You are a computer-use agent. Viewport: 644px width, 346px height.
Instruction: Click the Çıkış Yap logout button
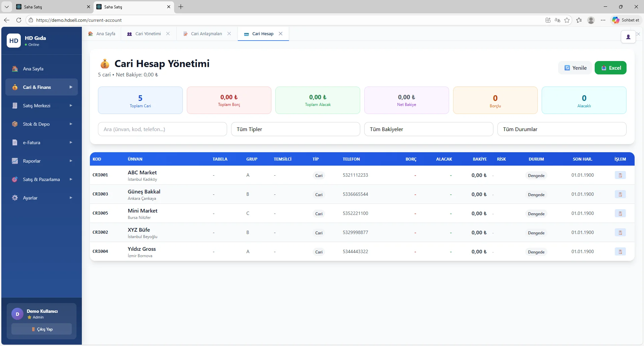pos(42,329)
